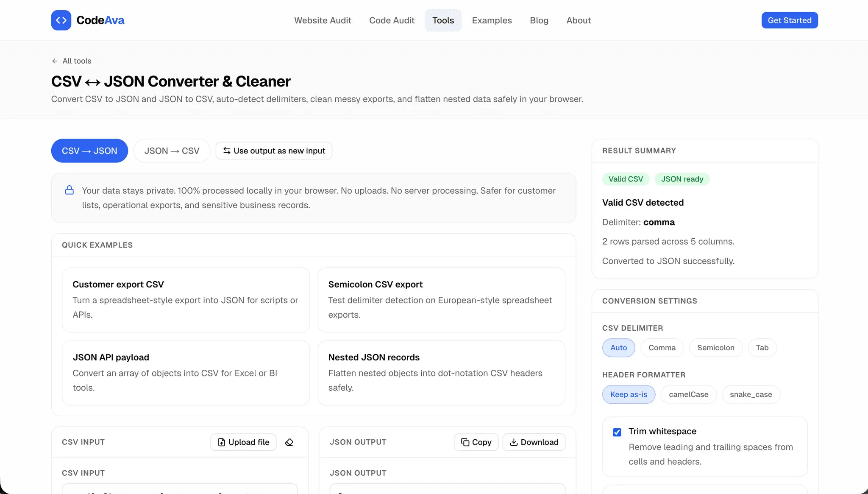Select Auto CSV delimiter
Viewport: 868px width, 494px height.
pyautogui.click(x=618, y=348)
